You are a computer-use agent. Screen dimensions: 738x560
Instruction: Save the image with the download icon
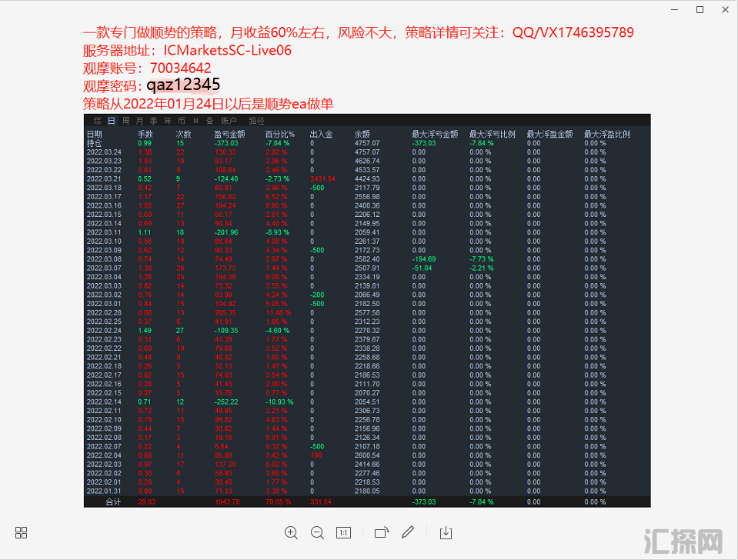(446, 532)
